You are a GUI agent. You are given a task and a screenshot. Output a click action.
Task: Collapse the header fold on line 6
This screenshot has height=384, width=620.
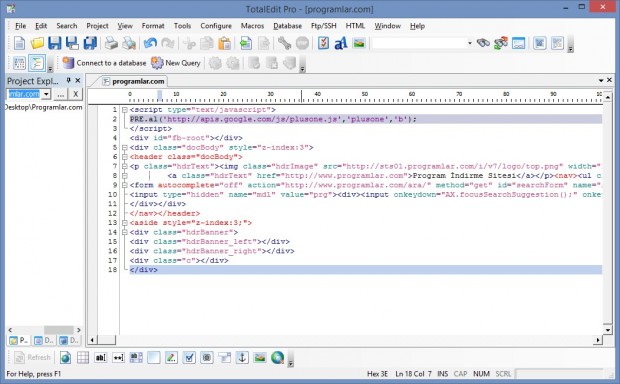125,157
